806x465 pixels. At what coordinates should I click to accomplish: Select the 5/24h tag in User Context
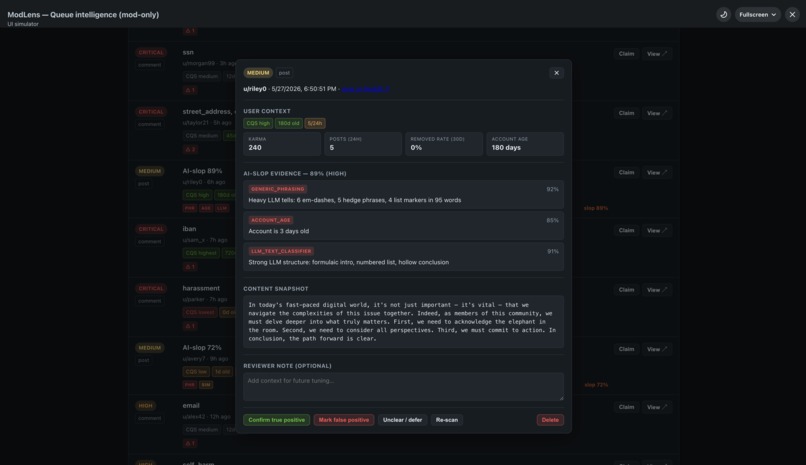coord(315,123)
